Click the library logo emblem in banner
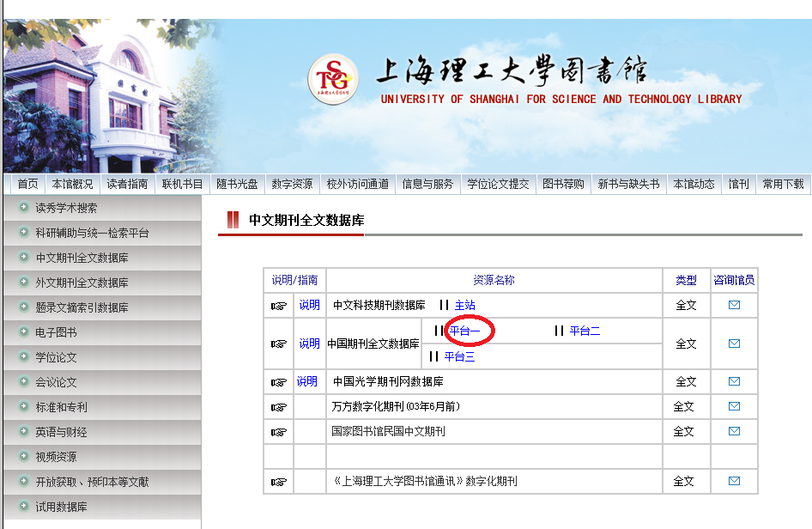The image size is (812, 529). [333, 79]
